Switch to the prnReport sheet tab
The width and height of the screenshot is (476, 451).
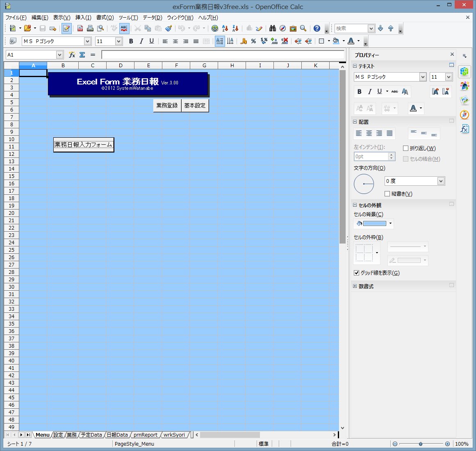click(x=146, y=435)
